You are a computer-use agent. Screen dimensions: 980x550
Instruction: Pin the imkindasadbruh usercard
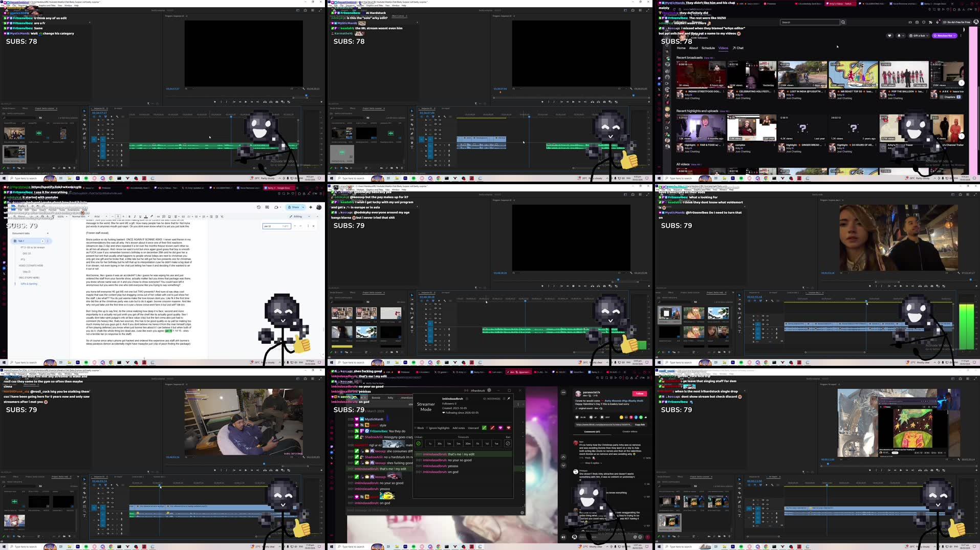click(x=509, y=399)
